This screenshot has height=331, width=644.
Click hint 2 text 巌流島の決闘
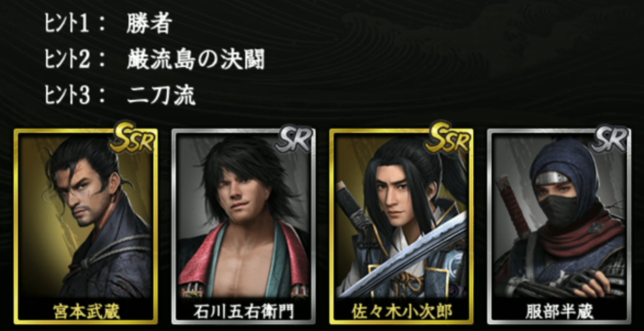(x=195, y=60)
